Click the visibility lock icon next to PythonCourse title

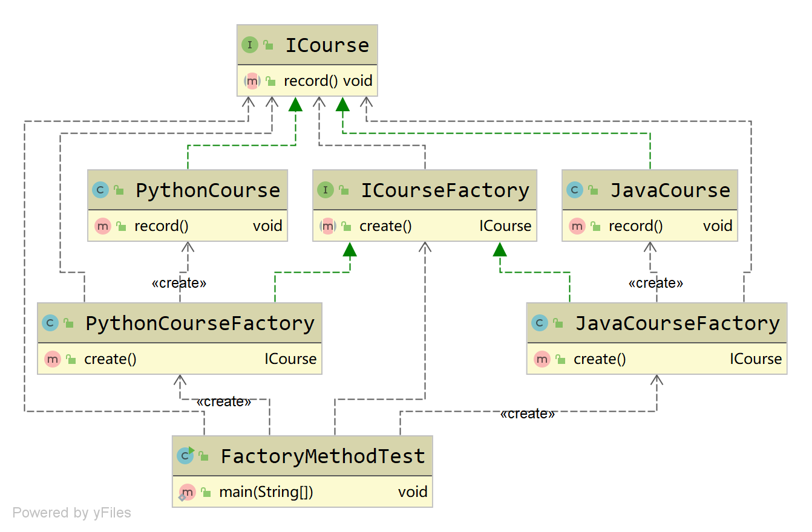(119, 190)
